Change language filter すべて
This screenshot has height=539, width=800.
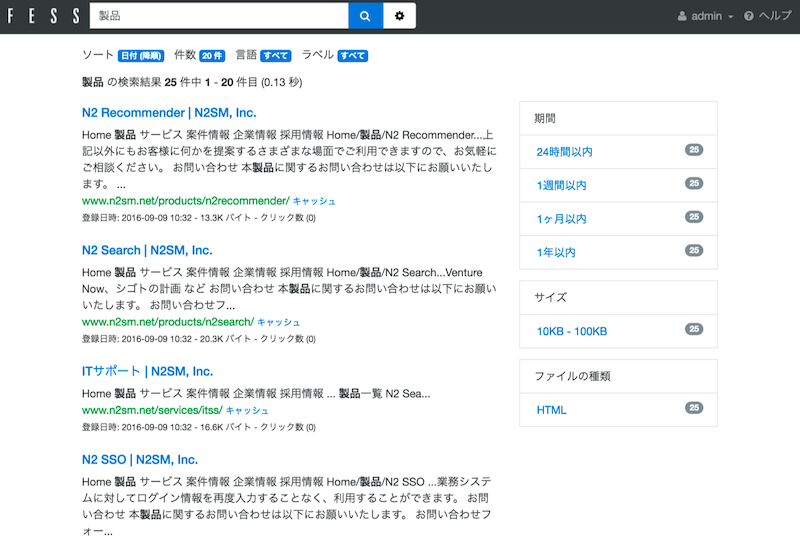pos(276,56)
